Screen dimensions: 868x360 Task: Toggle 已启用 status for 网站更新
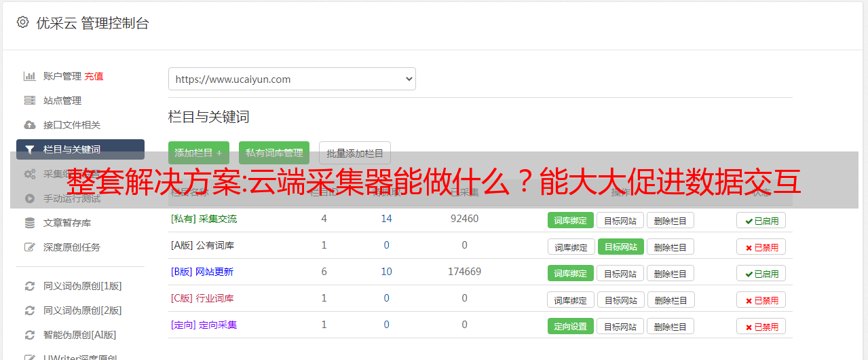pyautogui.click(x=761, y=273)
